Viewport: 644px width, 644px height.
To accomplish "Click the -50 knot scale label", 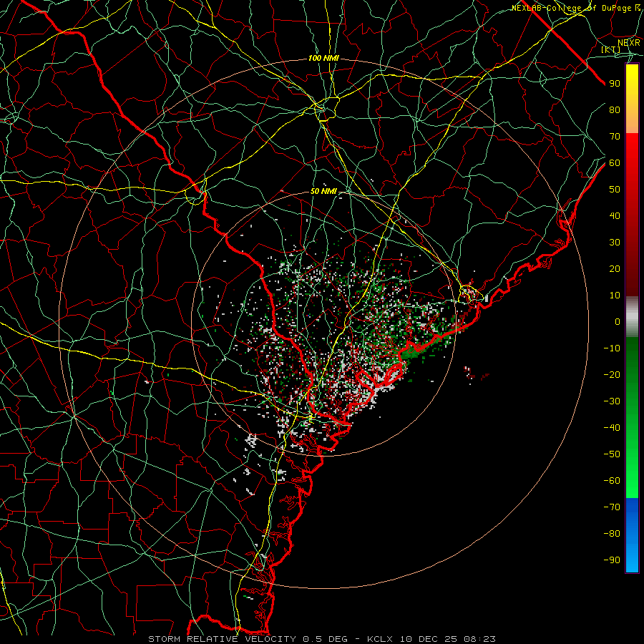I will pyautogui.click(x=612, y=454).
